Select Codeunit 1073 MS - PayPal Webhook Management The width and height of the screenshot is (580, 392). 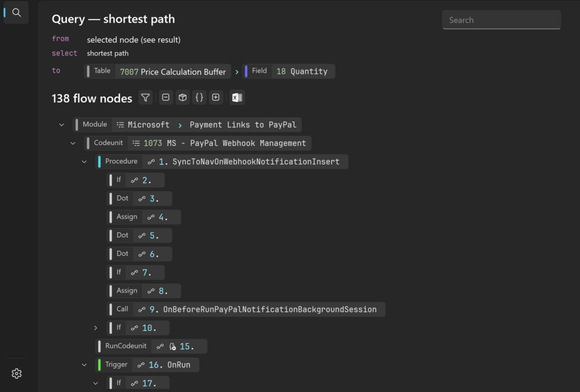pyautogui.click(x=198, y=143)
